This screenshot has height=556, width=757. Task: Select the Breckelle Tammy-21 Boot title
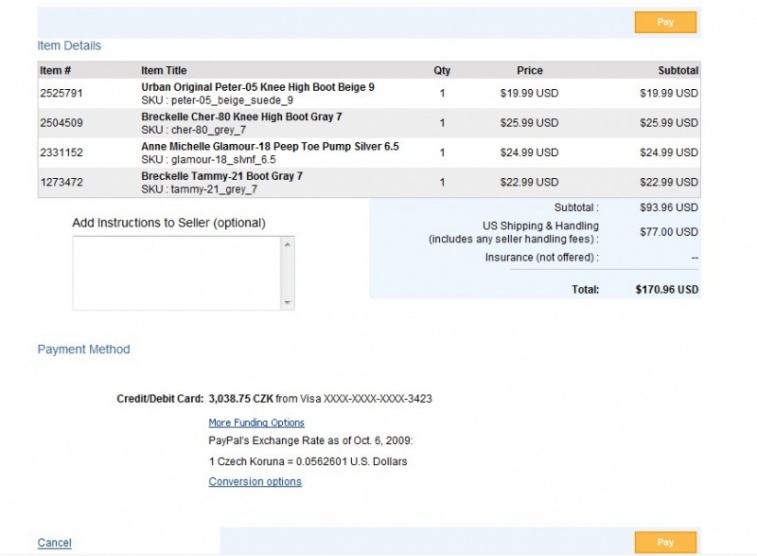click(222, 176)
